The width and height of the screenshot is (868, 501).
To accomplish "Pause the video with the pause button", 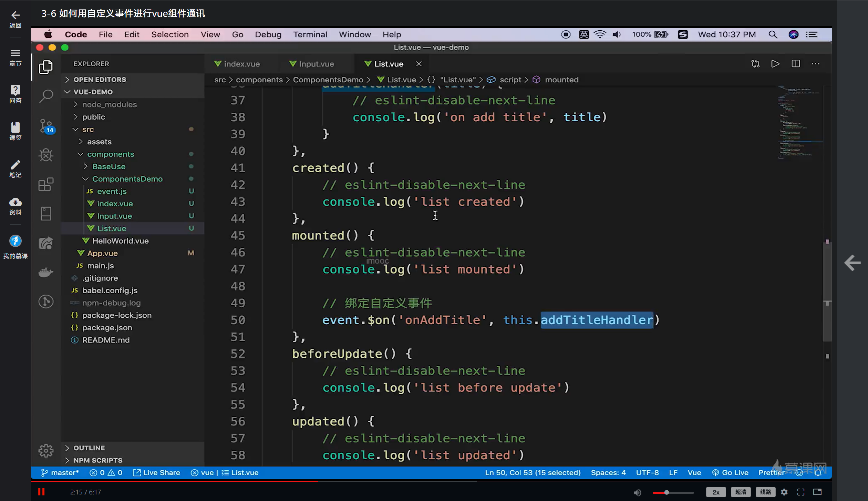I will [41, 492].
